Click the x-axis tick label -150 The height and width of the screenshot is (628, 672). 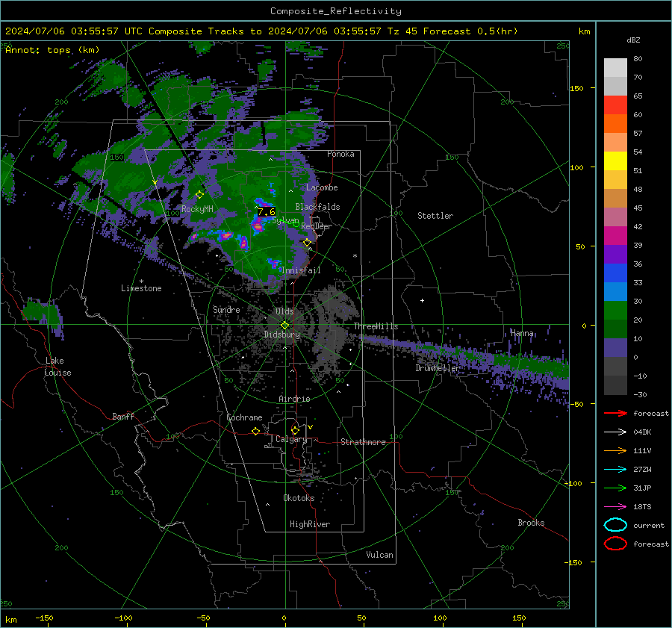(x=44, y=618)
